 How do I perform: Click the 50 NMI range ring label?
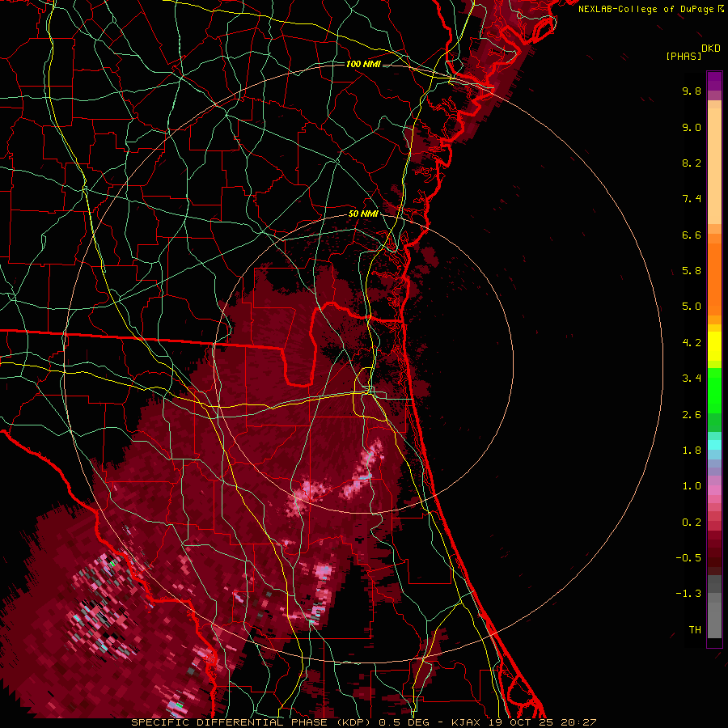pyautogui.click(x=363, y=214)
